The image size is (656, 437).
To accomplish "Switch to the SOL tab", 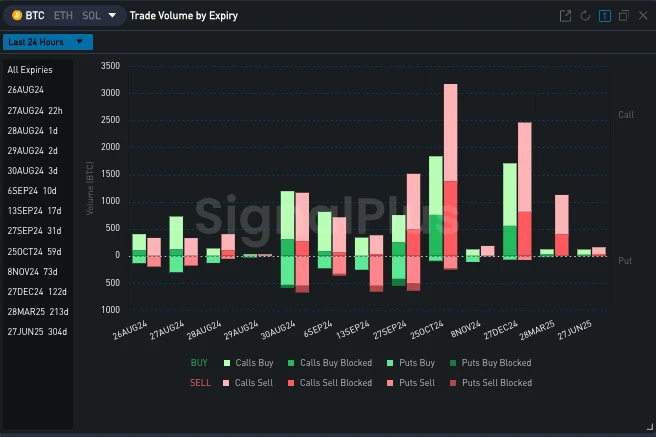I will [x=91, y=16].
